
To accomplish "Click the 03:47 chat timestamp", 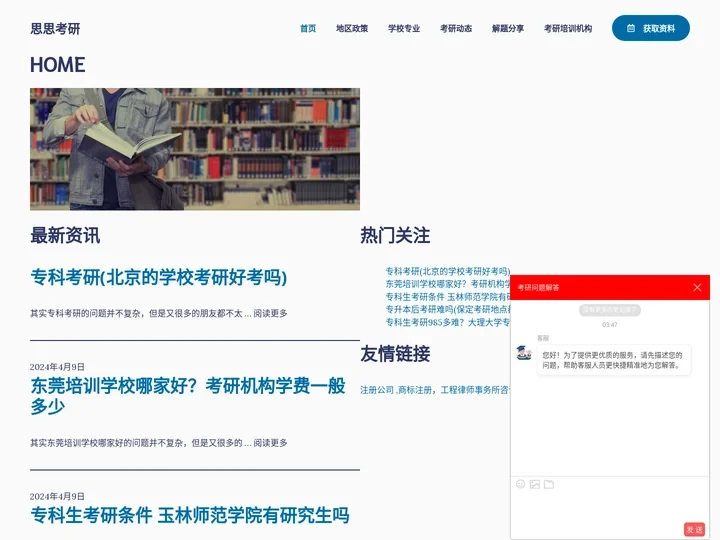I will coord(610,325).
